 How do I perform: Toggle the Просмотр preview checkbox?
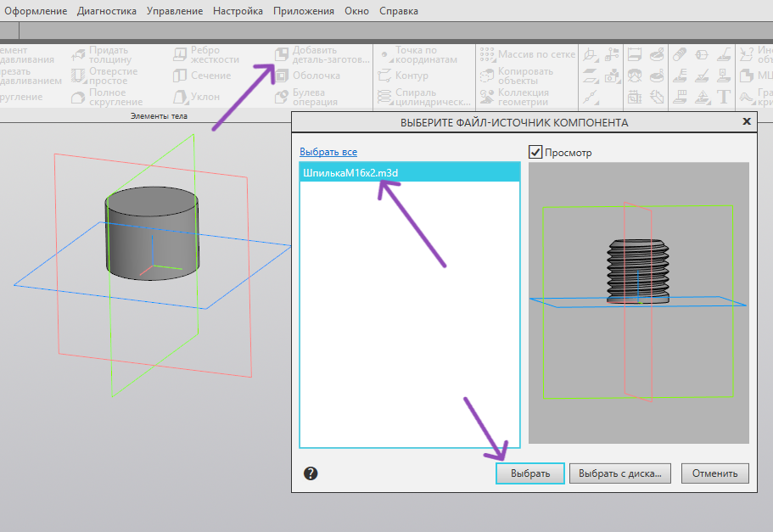[535, 152]
